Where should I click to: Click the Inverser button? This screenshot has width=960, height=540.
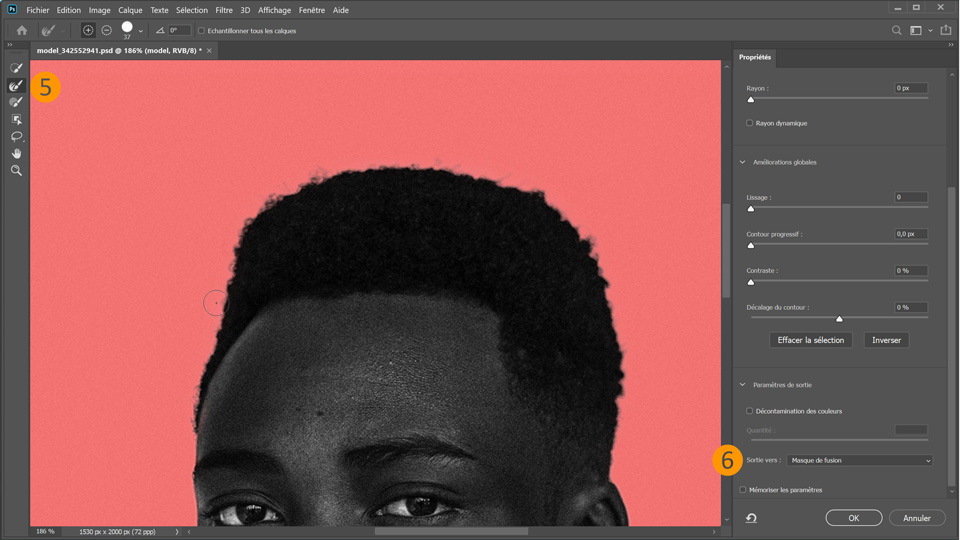point(886,340)
